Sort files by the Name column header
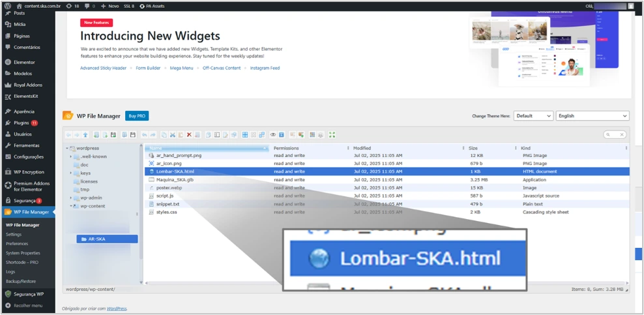This screenshot has height=315, width=644. [207, 148]
